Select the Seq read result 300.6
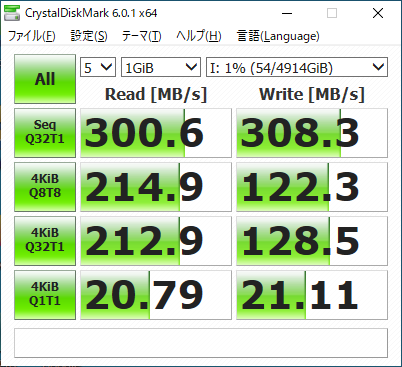402x367 pixels. point(156,133)
